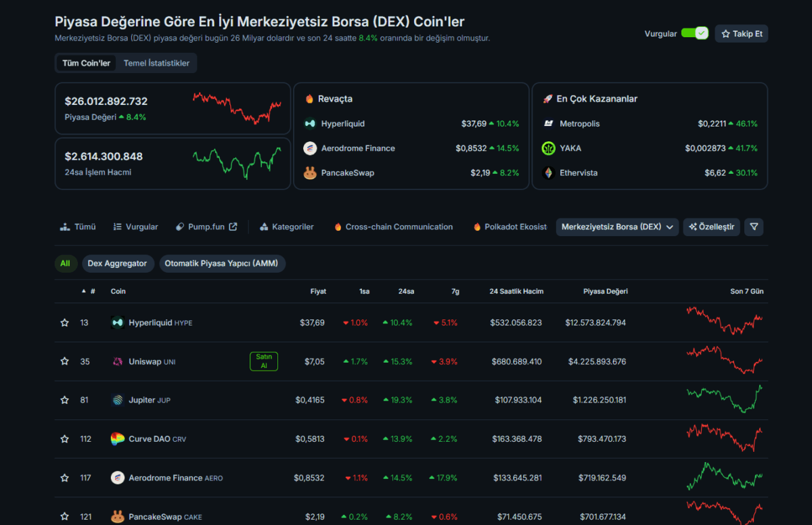812x525 pixels.
Task: Open Curve DAO 7-day sparkline chart
Action: (x=725, y=438)
